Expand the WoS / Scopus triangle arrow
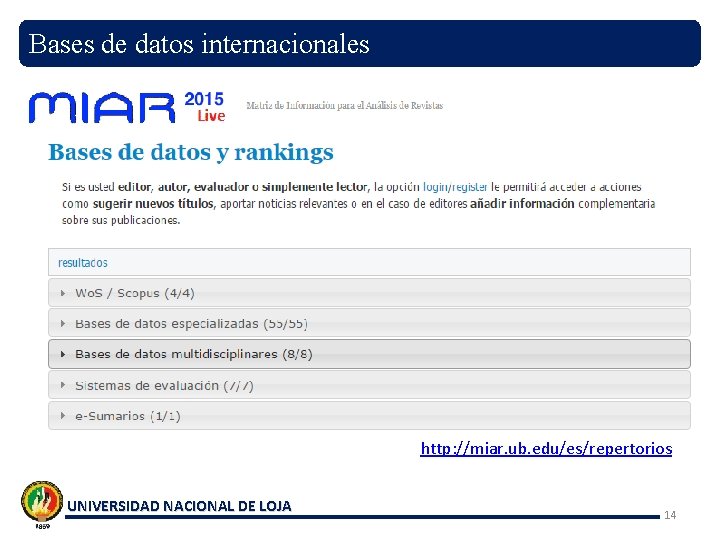Image resolution: width=720 pixels, height=540 pixels. [x=63, y=293]
